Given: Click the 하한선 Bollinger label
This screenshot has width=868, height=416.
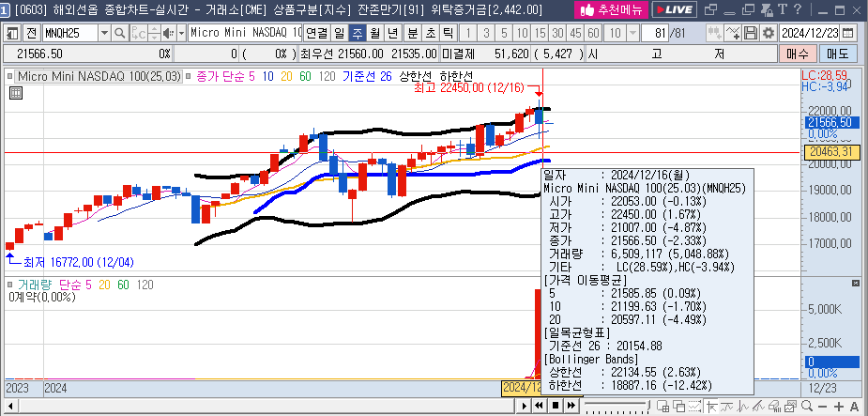Looking at the screenshot, I should 456,76.
